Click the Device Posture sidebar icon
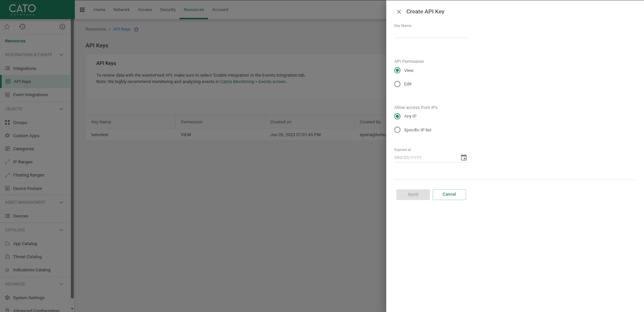 click(7, 188)
